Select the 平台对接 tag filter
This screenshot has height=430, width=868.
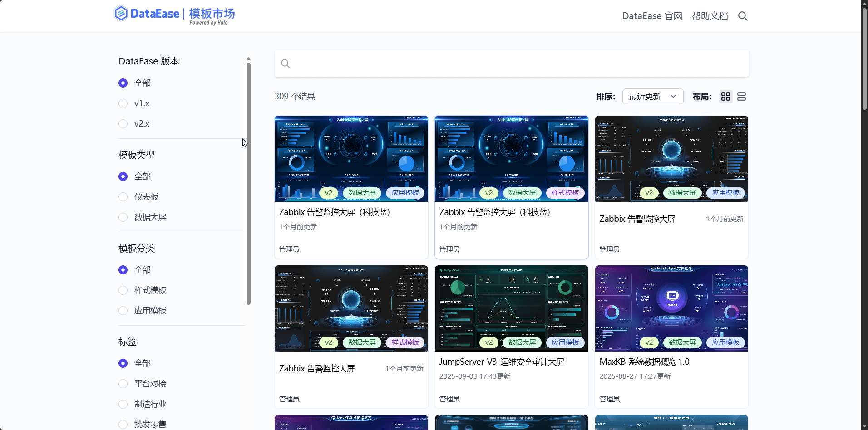coord(123,384)
